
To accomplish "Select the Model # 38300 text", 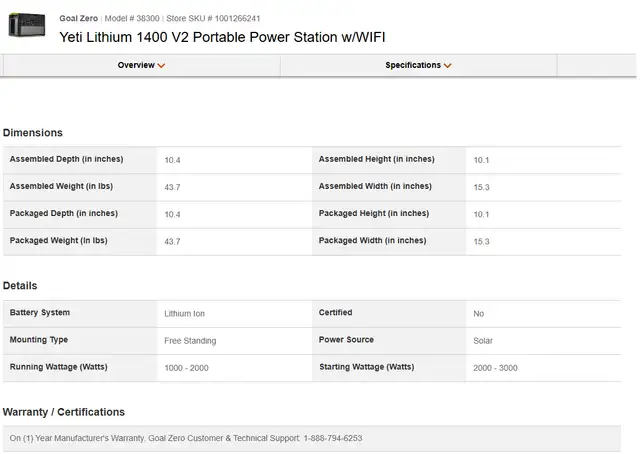I will (x=132, y=18).
